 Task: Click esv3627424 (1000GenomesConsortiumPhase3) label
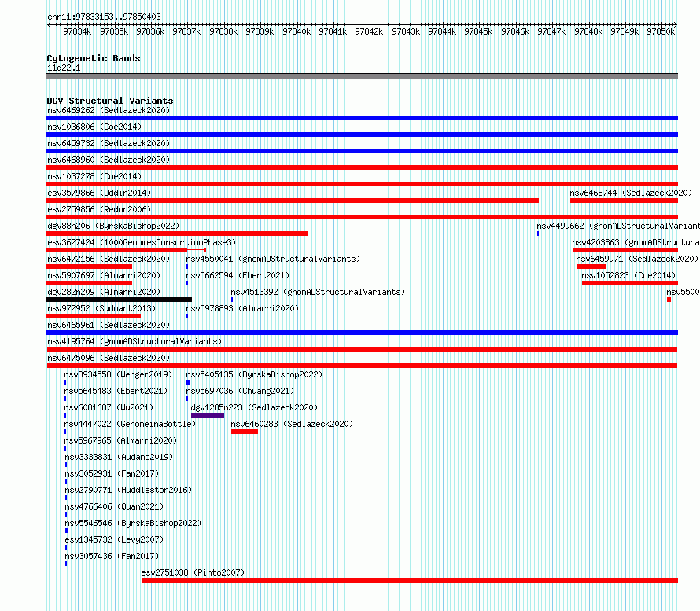click(142, 242)
